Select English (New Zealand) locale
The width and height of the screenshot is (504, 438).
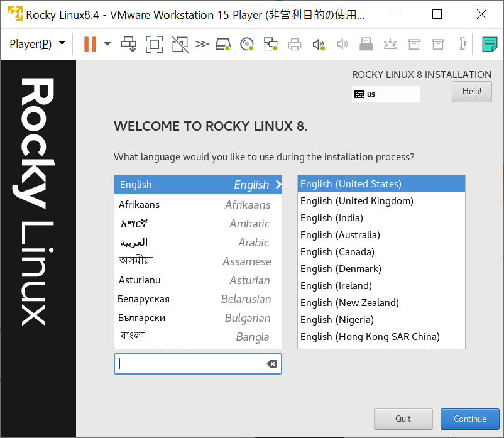coord(381,303)
